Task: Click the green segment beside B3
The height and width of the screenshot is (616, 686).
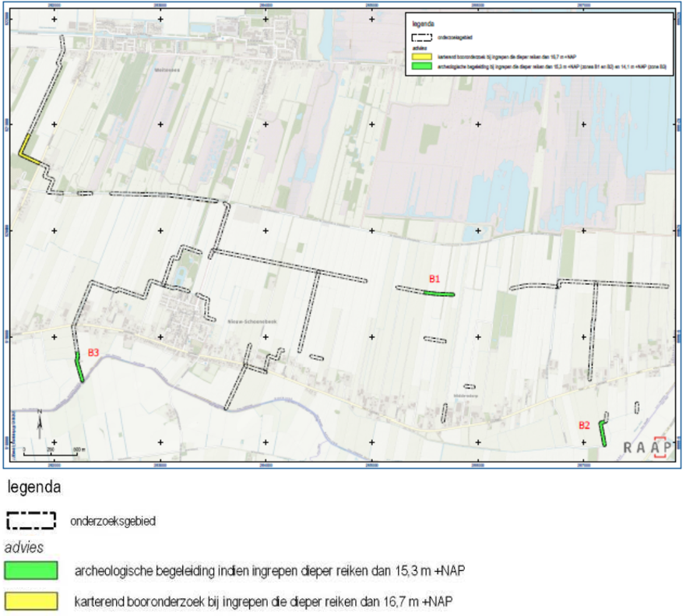Action: (x=79, y=367)
